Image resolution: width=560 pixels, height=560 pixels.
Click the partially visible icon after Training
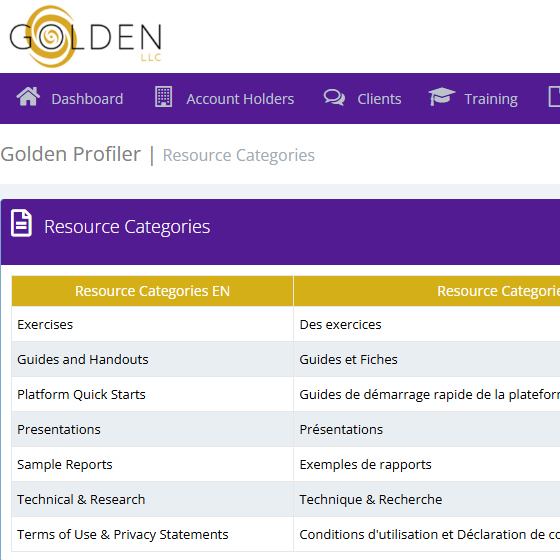point(554,97)
